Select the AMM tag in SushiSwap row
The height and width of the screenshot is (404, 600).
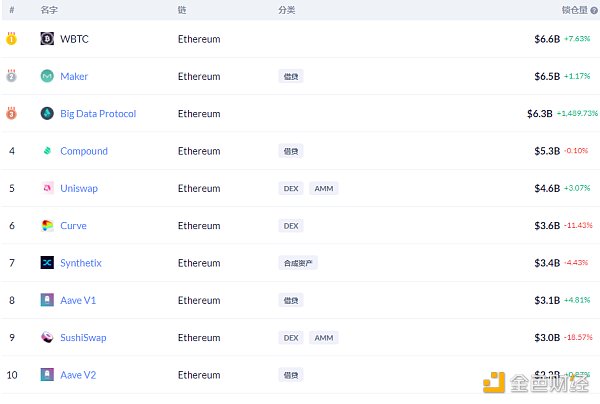tap(324, 338)
